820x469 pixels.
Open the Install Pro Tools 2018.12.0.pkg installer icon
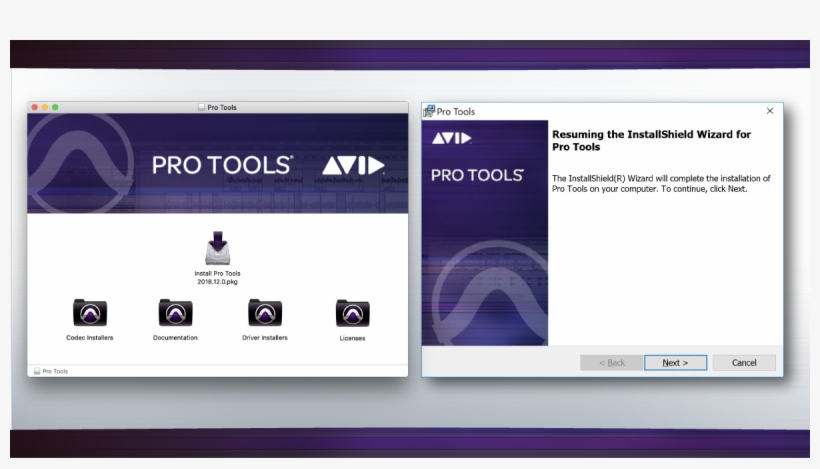pyautogui.click(x=218, y=248)
